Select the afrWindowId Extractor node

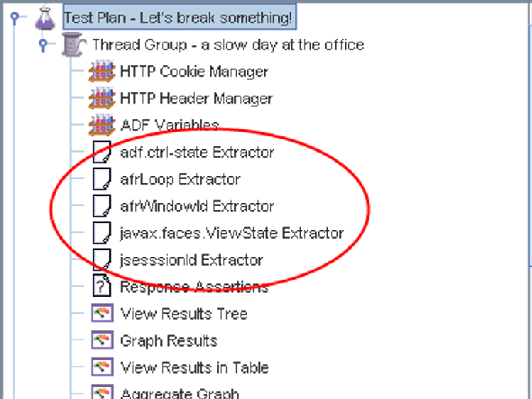197,206
